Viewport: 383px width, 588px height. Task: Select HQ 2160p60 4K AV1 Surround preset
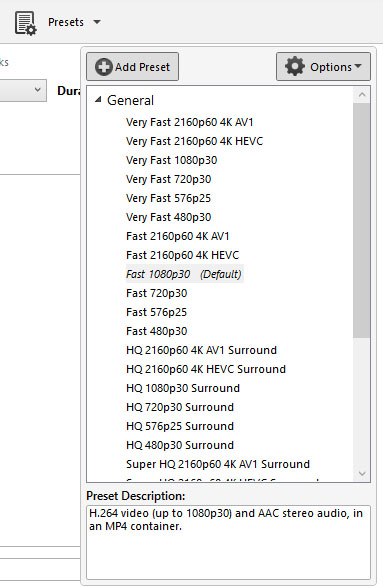click(201, 350)
